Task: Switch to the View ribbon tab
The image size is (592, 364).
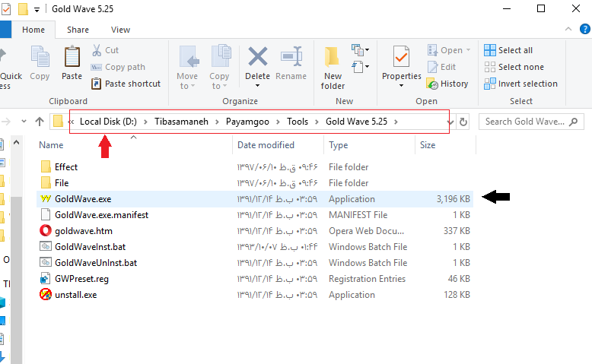Action: tap(120, 30)
